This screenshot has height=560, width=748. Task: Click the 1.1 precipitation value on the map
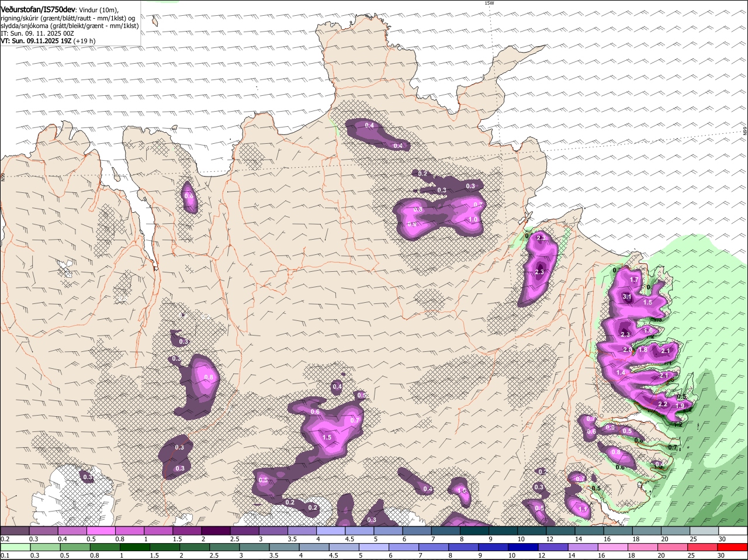(583, 510)
